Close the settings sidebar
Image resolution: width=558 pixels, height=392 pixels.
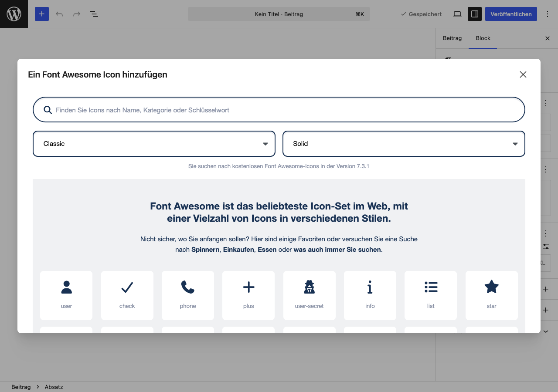pos(548,38)
